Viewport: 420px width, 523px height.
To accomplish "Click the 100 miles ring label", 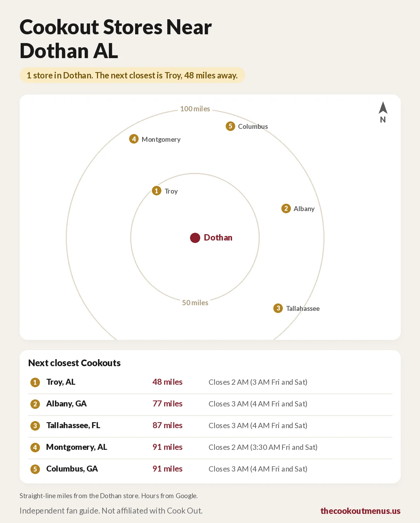I will [195, 109].
